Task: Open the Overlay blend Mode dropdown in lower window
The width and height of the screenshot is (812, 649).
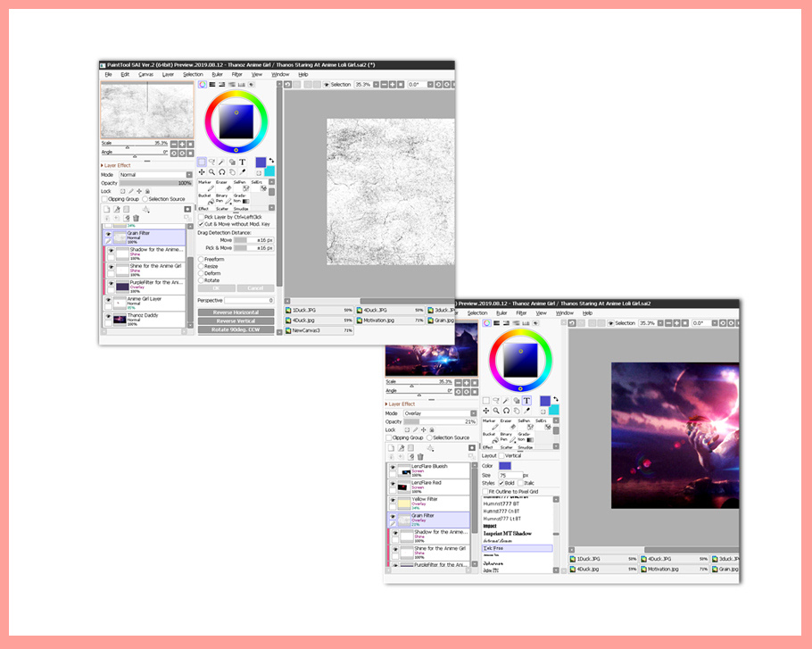Action: (440, 413)
